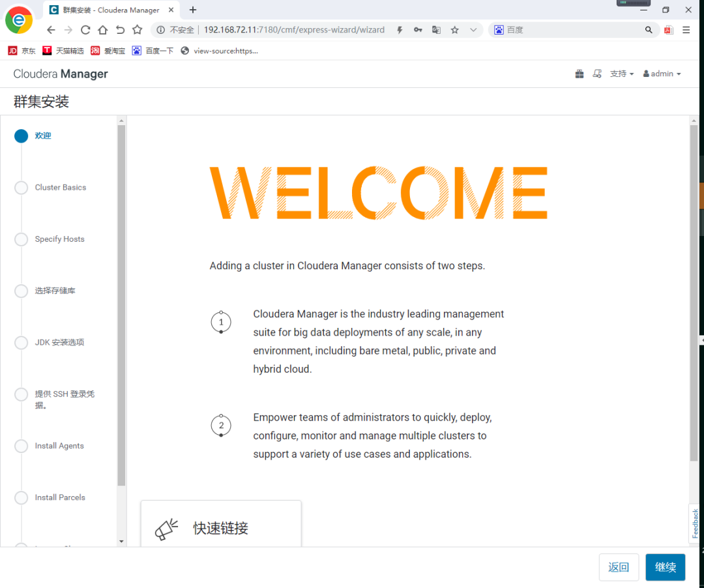Viewport: 704px width, 588px height.
Task: Click the 群集安装 page heading
Action: tap(41, 102)
